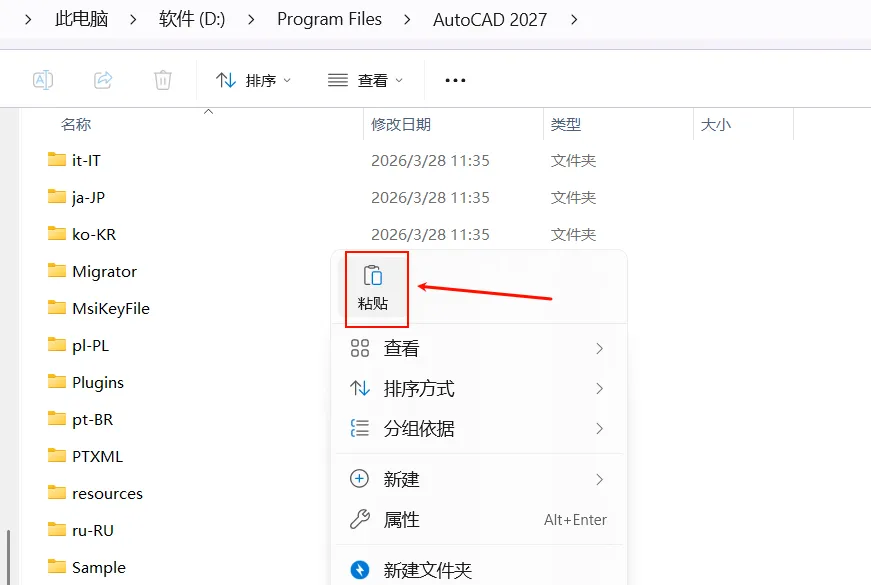Expand chevron arrow on context-menu 查看 row
Viewport: 871px width, 585px height.
(x=599, y=348)
